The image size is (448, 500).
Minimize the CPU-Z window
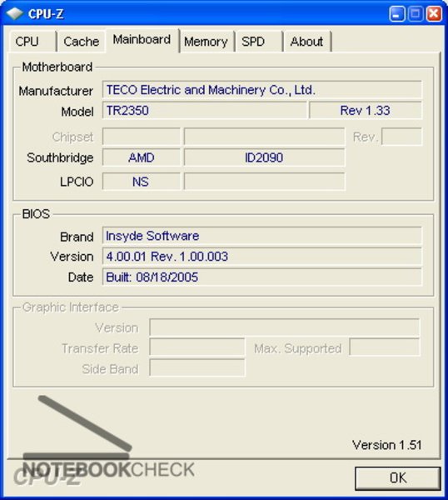pos(397,14)
